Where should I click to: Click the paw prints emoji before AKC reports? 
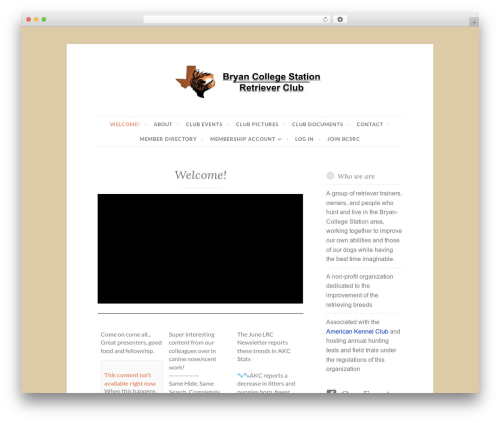pyautogui.click(x=243, y=375)
